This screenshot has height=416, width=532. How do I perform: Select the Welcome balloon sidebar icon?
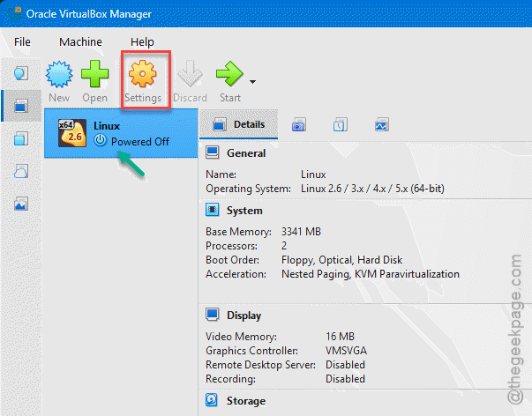21,73
